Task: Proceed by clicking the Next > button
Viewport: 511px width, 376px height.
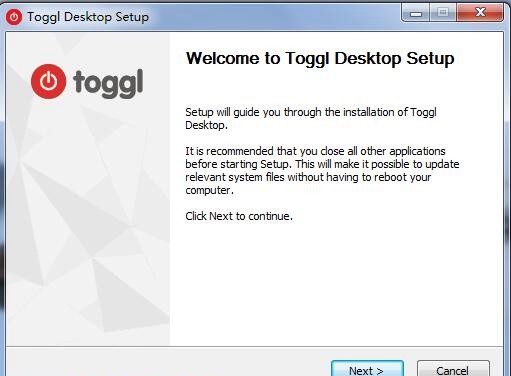Action: 367,369
